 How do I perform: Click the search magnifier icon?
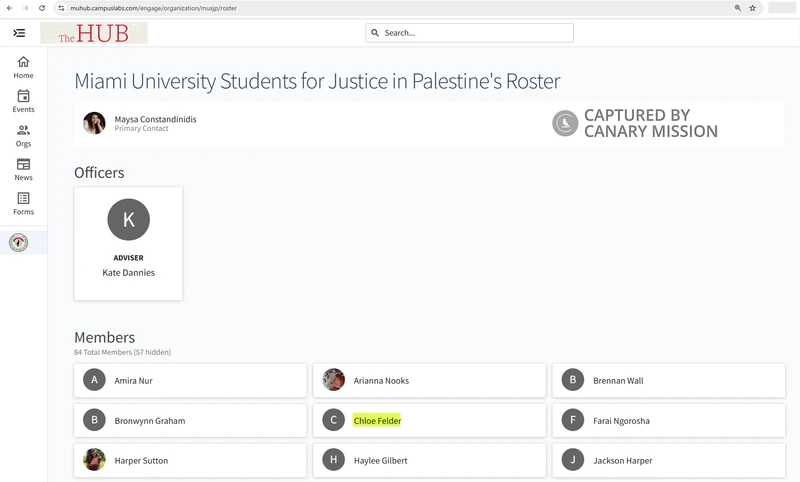[x=375, y=33]
